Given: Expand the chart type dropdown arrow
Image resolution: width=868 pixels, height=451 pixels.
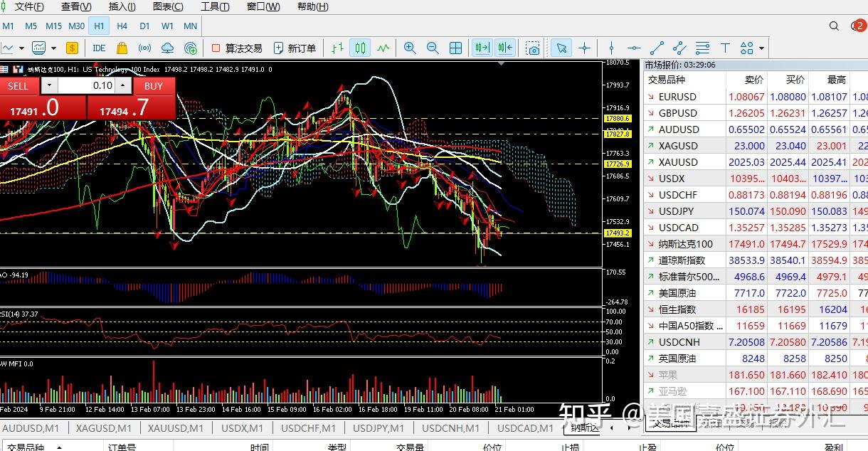Looking at the screenshot, I should 21,48.
